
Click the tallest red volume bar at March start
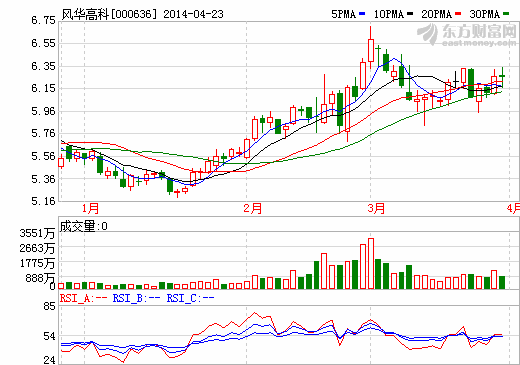(371, 264)
